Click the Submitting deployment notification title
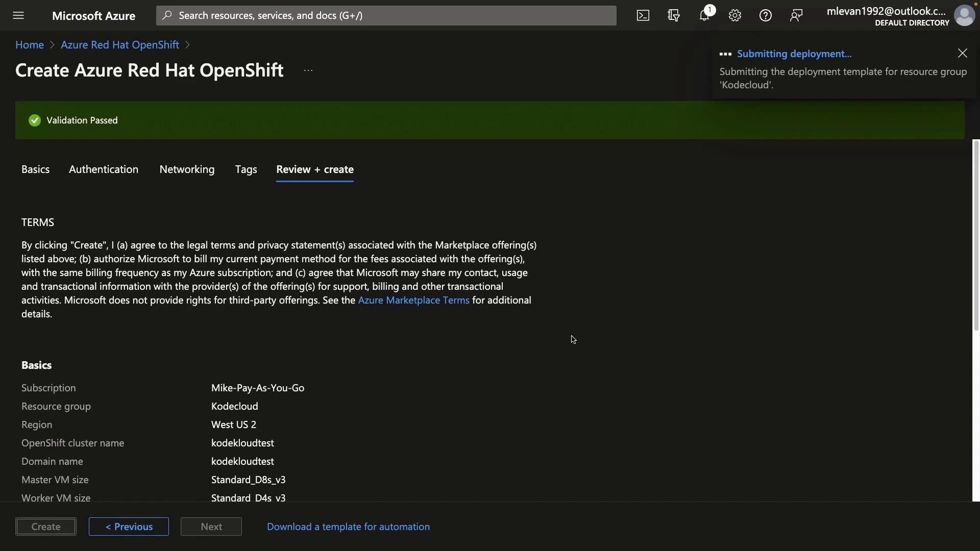The height and width of the screenshot is (551, 980). tap(794, 54)
